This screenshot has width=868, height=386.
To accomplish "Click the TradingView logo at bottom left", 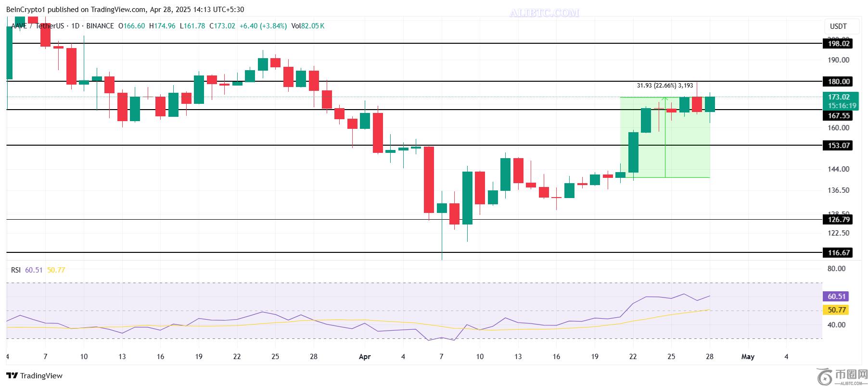I will pos(34,375).
